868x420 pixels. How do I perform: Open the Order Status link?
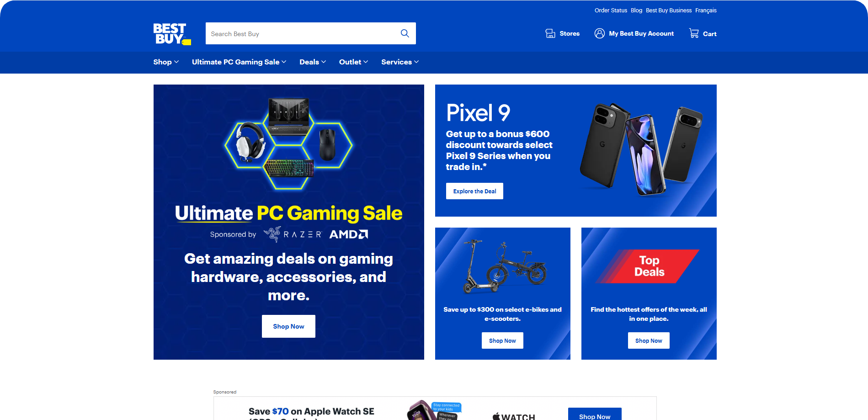point(611,11)
